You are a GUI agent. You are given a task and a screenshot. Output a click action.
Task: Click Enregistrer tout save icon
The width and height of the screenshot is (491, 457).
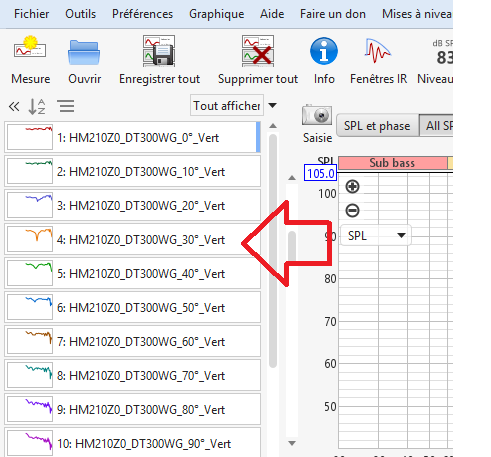[159, 51]
